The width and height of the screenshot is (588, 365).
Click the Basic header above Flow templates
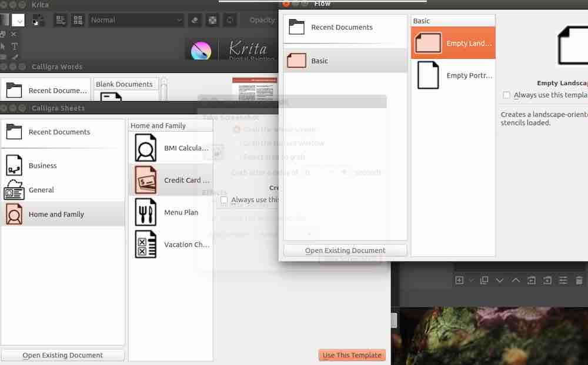453,21
